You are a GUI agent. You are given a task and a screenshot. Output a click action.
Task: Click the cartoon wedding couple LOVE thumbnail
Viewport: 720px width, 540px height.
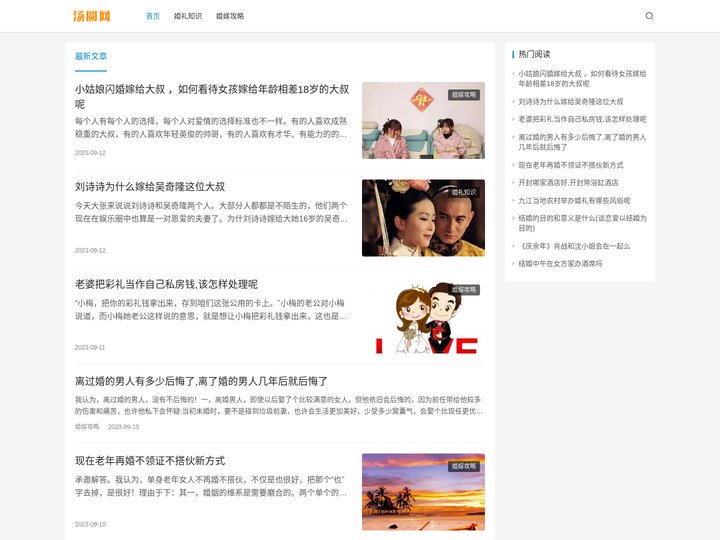[423, 315]
